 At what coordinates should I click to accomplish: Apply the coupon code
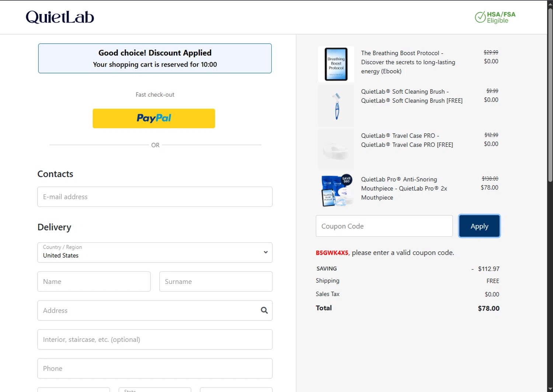pos(479,226)
